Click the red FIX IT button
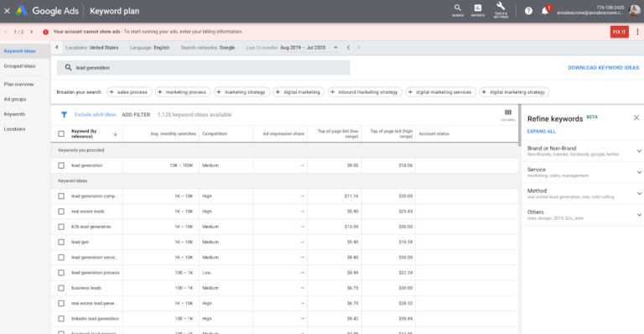Viewport: 644px width, 334px height. (x=620, y=32)
